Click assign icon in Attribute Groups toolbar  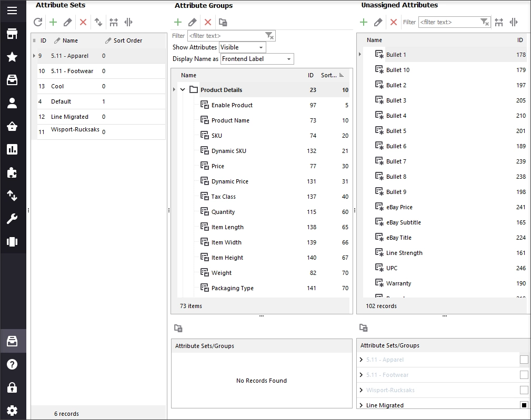(x=223, y=22)
